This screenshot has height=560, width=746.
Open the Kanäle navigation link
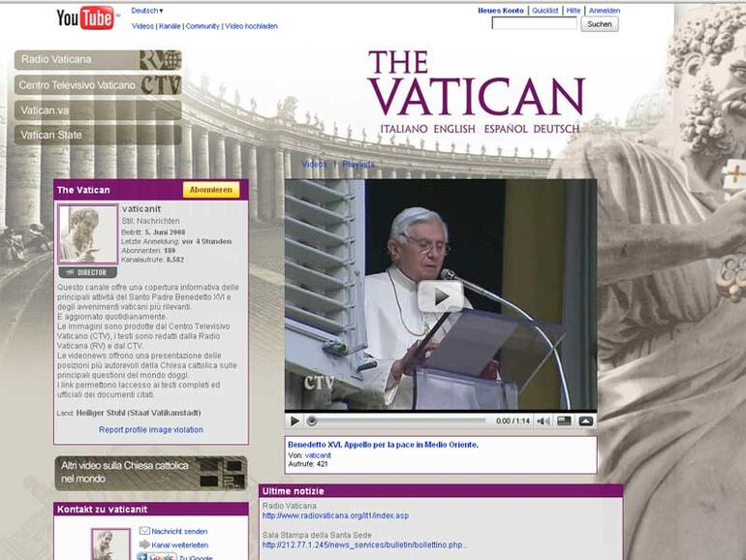coord(170,26)
